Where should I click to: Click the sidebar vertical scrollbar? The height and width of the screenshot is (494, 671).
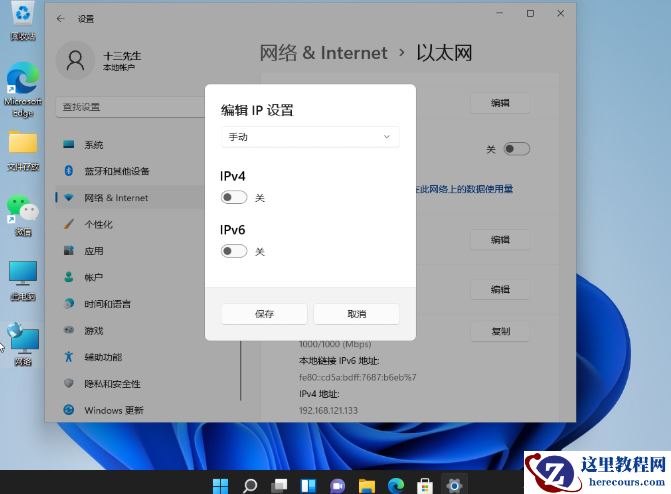[241, 370]
